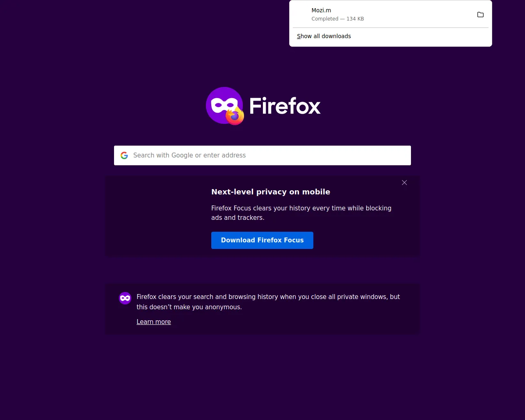Select the private browsing mask icon near the info message

click(125, 298)
